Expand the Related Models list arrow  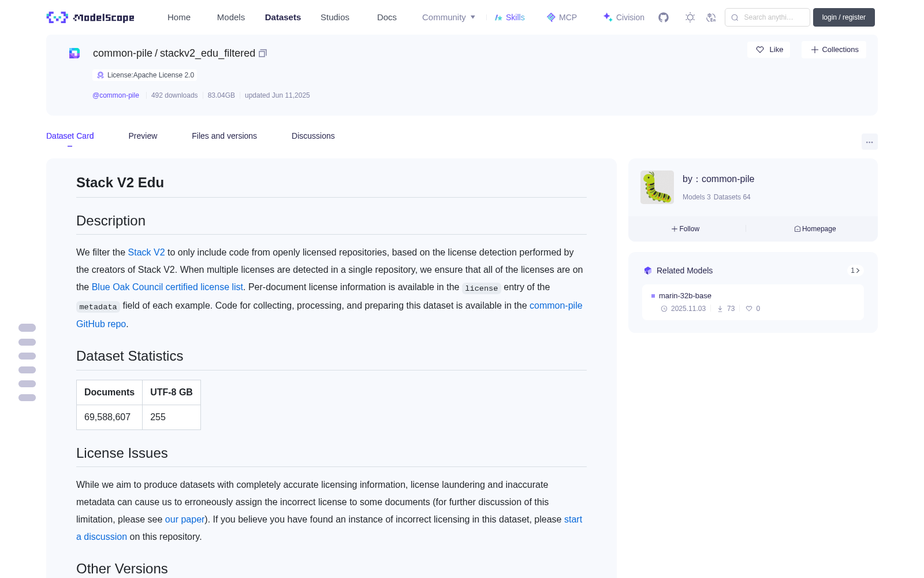855,271
